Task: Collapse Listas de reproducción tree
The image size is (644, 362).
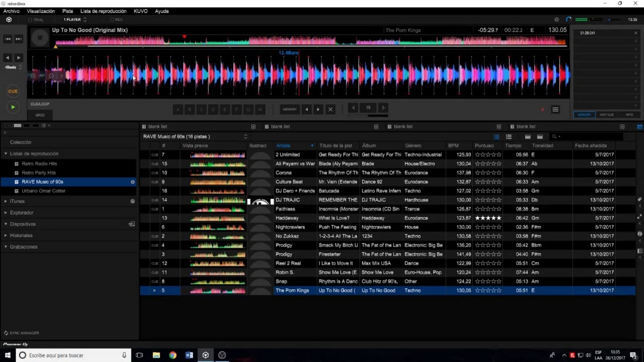Action: pos(6,154)
